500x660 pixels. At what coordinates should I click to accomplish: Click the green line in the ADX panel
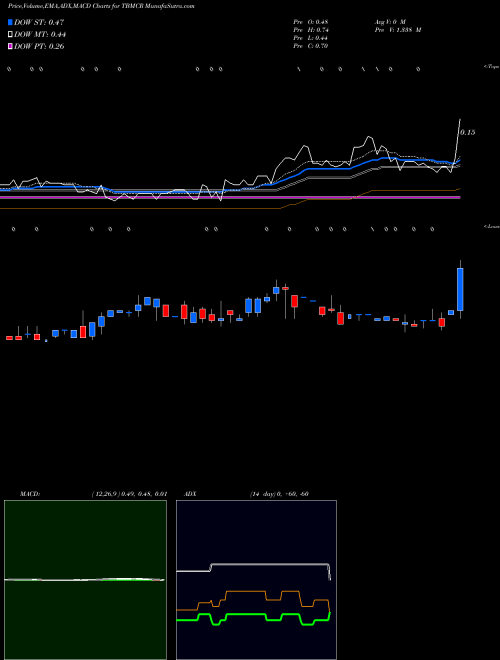click(x=246, y=615)
